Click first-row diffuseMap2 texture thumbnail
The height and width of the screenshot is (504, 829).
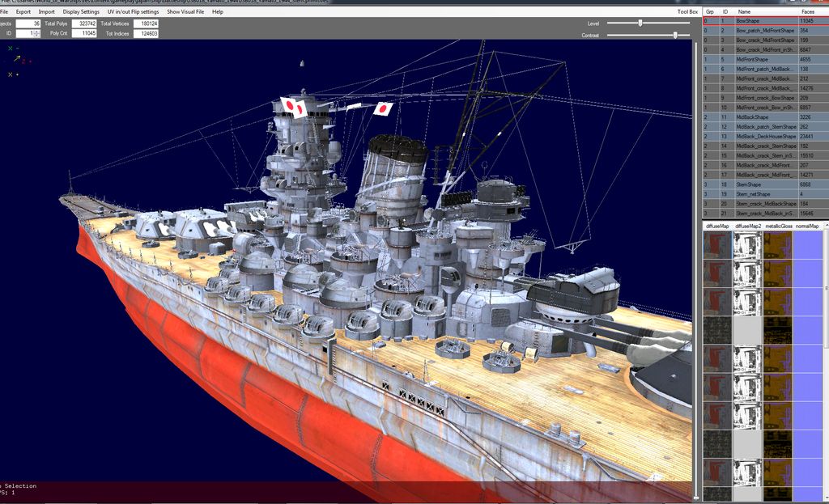(746, 245)
